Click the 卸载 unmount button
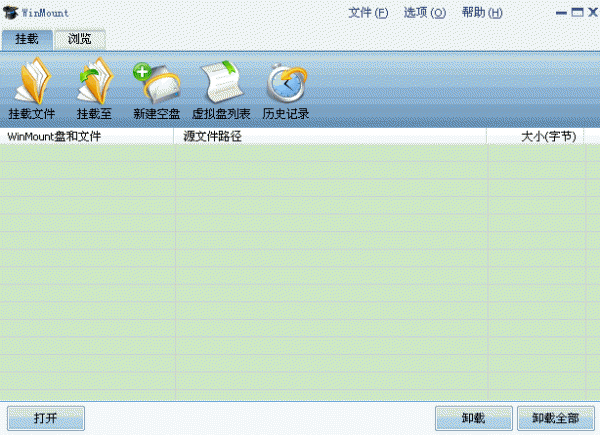600x435 pixels. (474, 418)
